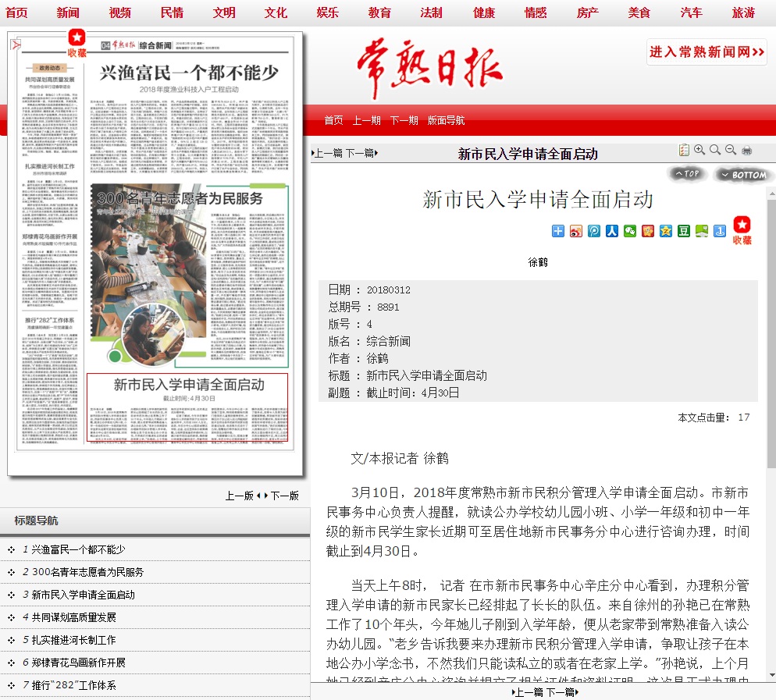Jump to article top with TOP button
Image resolution: width=776 pixels, height=700 pixels.
point(687,174)
